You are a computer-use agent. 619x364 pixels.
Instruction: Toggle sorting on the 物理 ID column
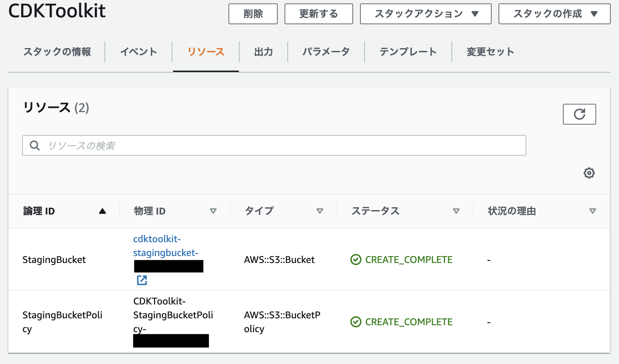pyautogui.click(x=214, y=211)
